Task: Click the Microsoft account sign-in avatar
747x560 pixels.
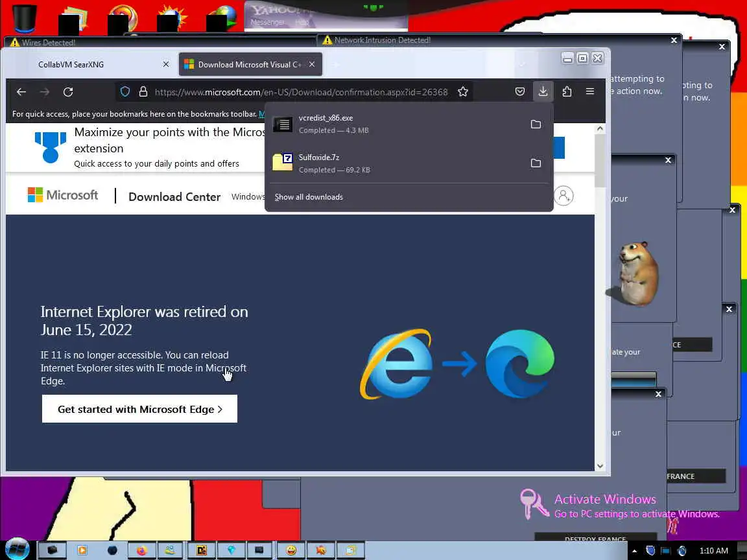Action: (563, 196)
